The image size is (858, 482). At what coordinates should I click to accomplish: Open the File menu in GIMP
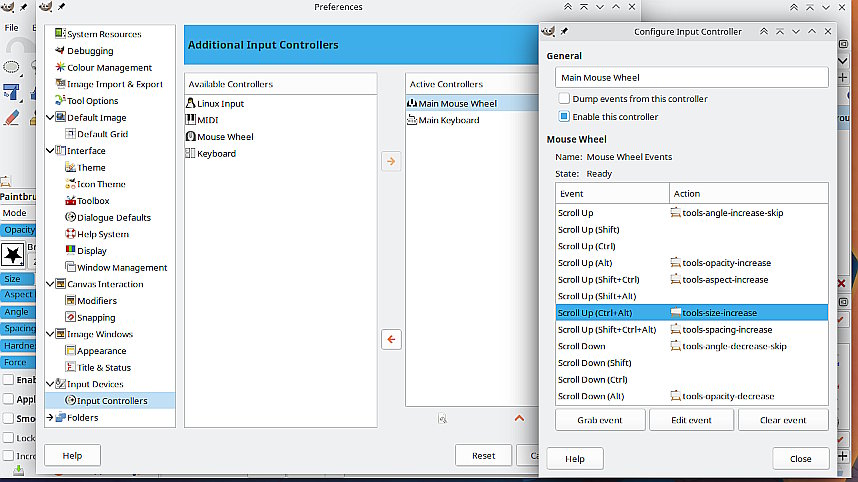click(x=11, y=27)
